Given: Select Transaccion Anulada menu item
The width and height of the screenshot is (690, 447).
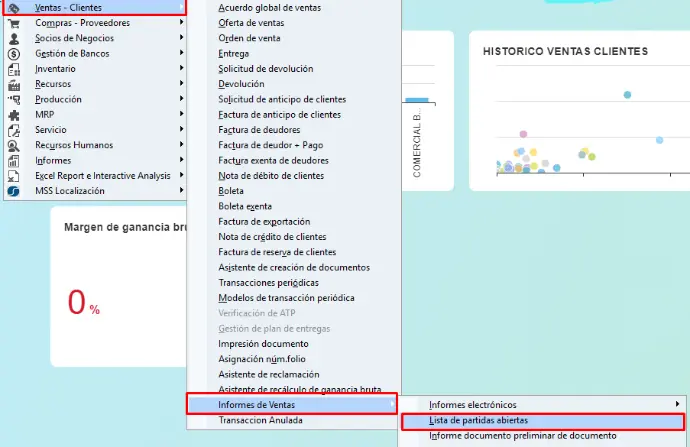Looking at the screenshot, I should click(x=260, y=420).
